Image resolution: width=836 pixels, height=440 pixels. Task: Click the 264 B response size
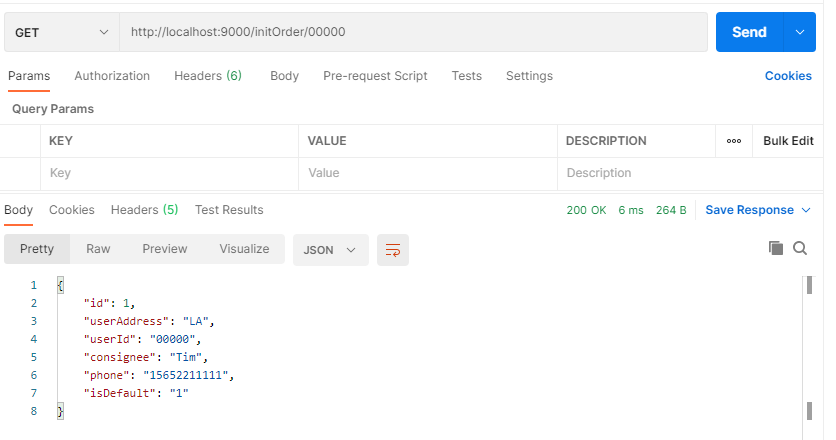(x=671, y=210)
